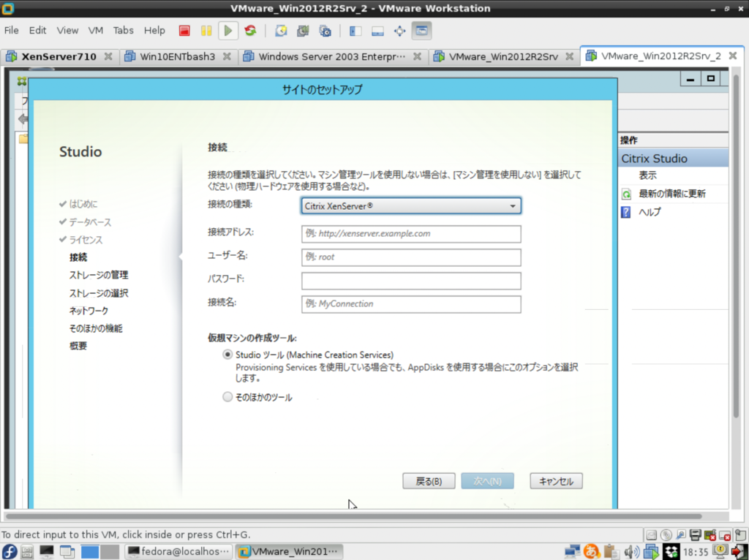749x560 pixels.
Task: Toggle the console view toolbar icon
Action: (421, 31)
